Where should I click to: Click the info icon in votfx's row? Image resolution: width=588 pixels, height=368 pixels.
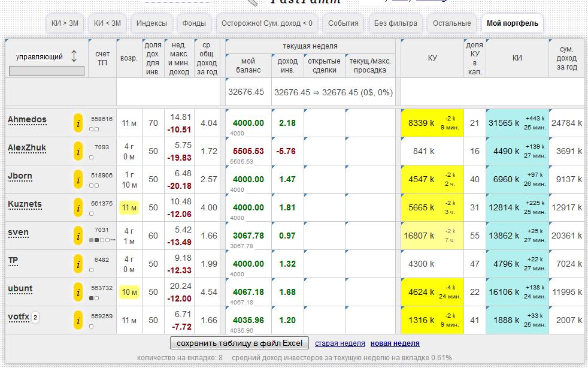(x=78, y=320)
